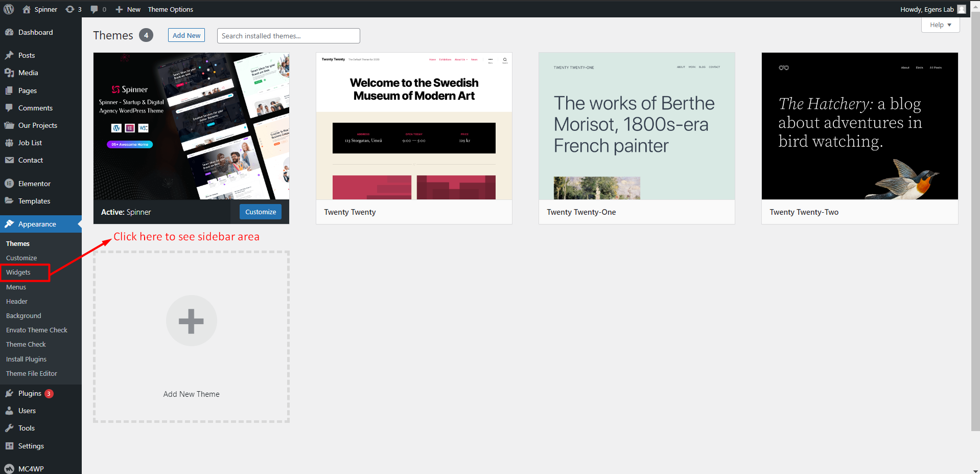Click the Twenty Twenty-Two theme name

pos(804,212)
